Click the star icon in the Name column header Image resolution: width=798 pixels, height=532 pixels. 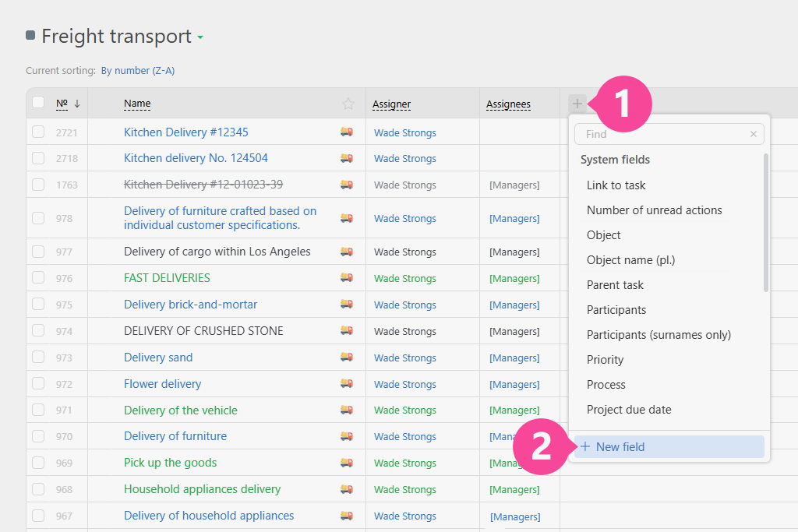348,104
